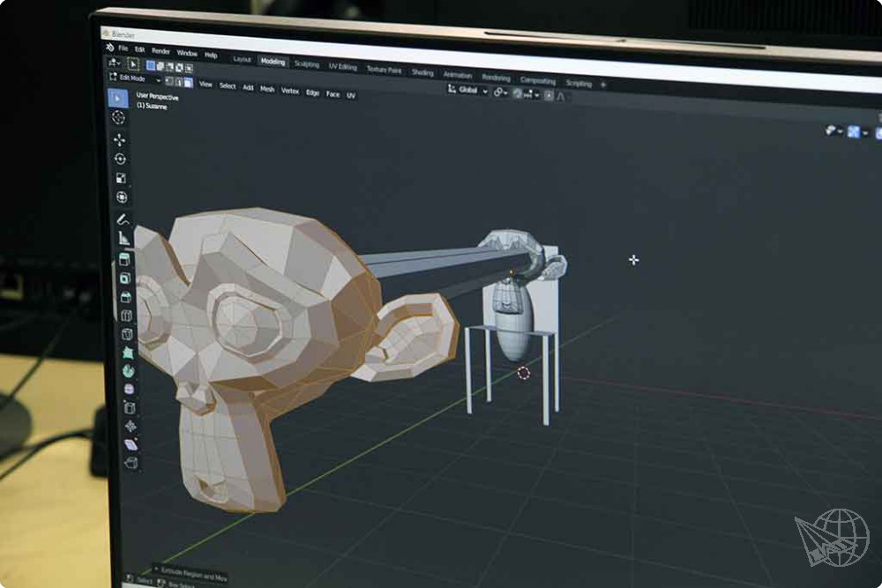Switch to the Shading workspace tab
This screenshot has width=882, height=588.
point(422,72)
